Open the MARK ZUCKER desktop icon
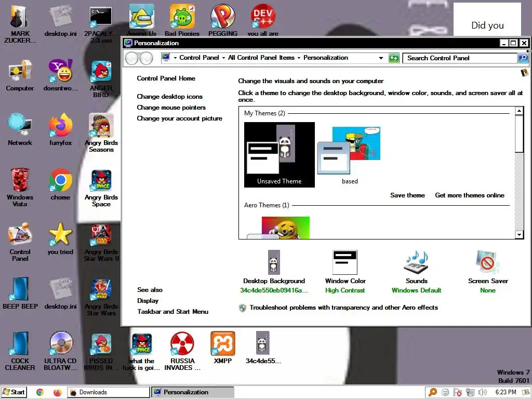Viewport: 532px width, 399px height. pos(20,24)
